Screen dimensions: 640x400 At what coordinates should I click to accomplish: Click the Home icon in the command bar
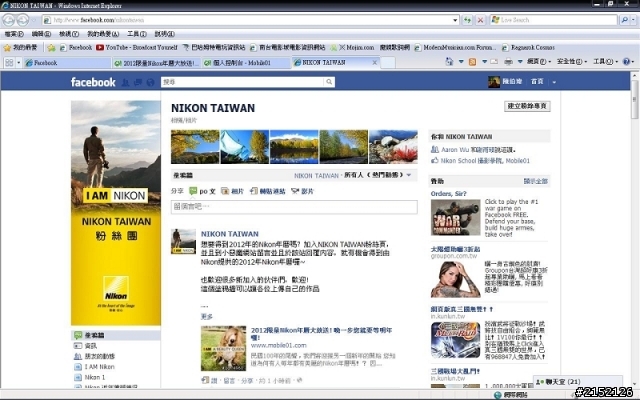click(449, 62)
